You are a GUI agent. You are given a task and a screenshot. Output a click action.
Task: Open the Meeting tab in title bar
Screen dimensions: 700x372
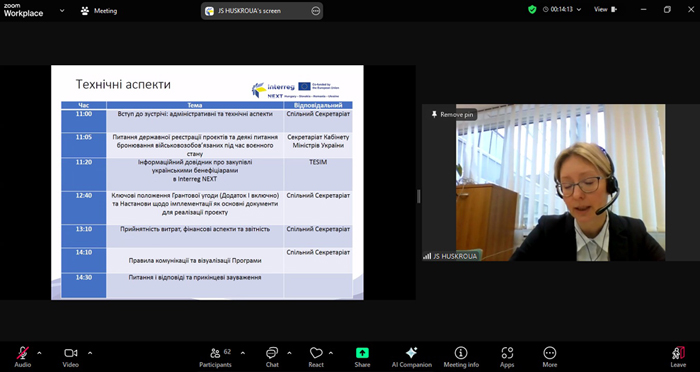coord(99,11)
